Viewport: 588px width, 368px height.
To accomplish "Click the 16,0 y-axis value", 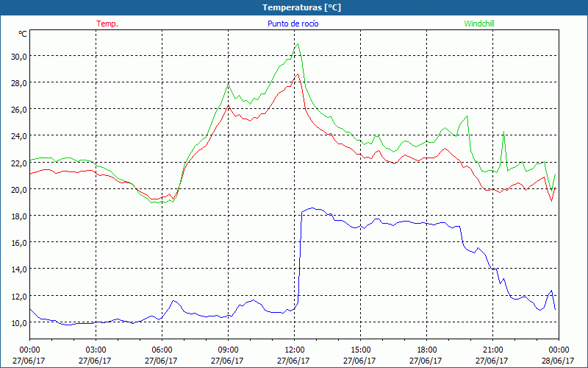I will pyautogui.click(x=18, y=243).
